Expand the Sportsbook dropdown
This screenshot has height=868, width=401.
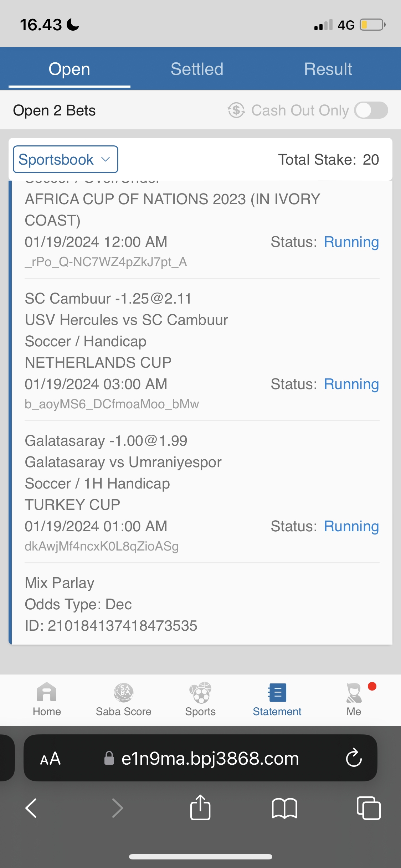click(x=66, y=159)
